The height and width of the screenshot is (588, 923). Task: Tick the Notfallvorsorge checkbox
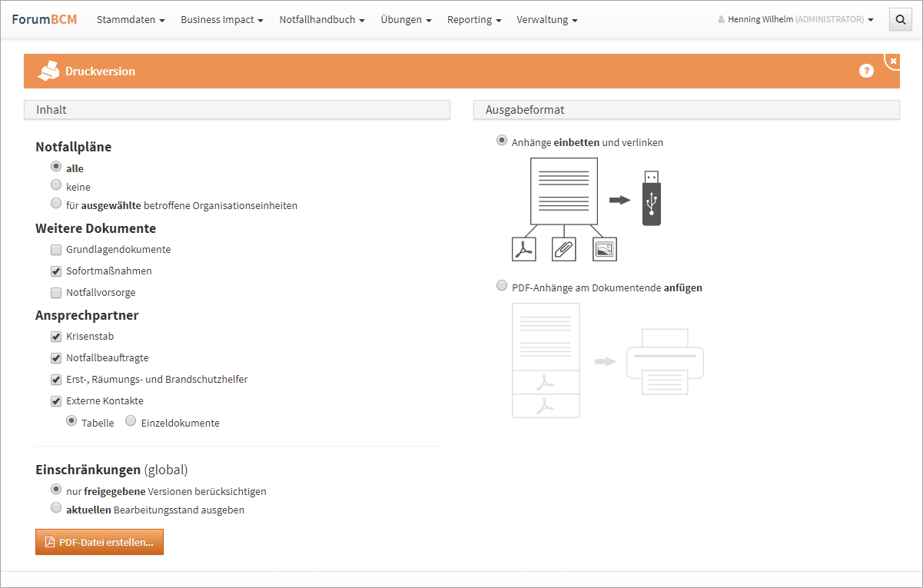point(56,293)
